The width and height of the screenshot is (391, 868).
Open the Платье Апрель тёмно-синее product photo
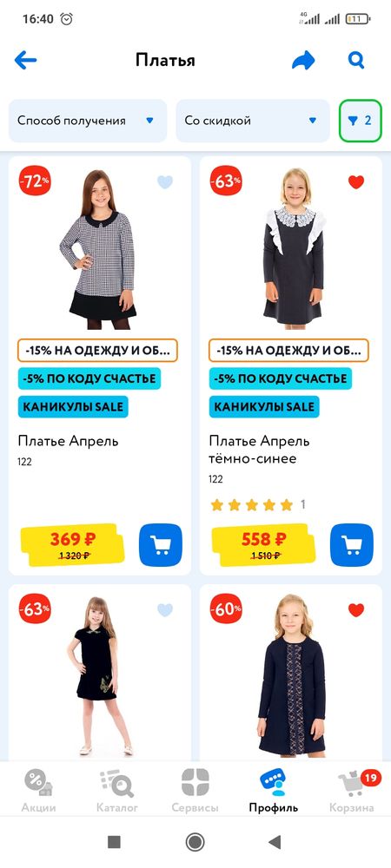point(292,248)
